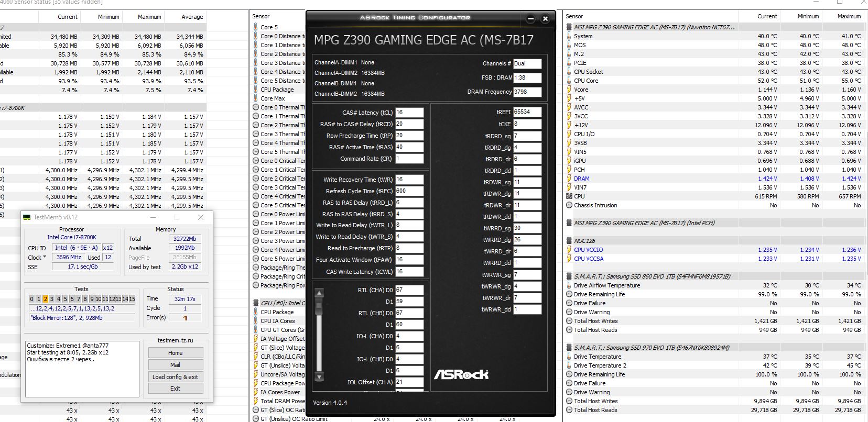Screen dimensions: 868x422
Task: Select the Row Precharge Time (tRP) field
Action: click(x=409, y=136)
